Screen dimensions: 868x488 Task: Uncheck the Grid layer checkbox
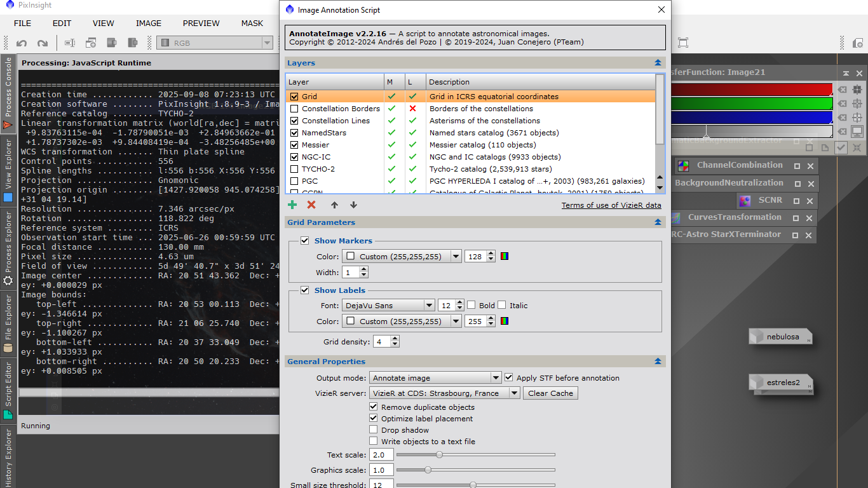(294, 97)
